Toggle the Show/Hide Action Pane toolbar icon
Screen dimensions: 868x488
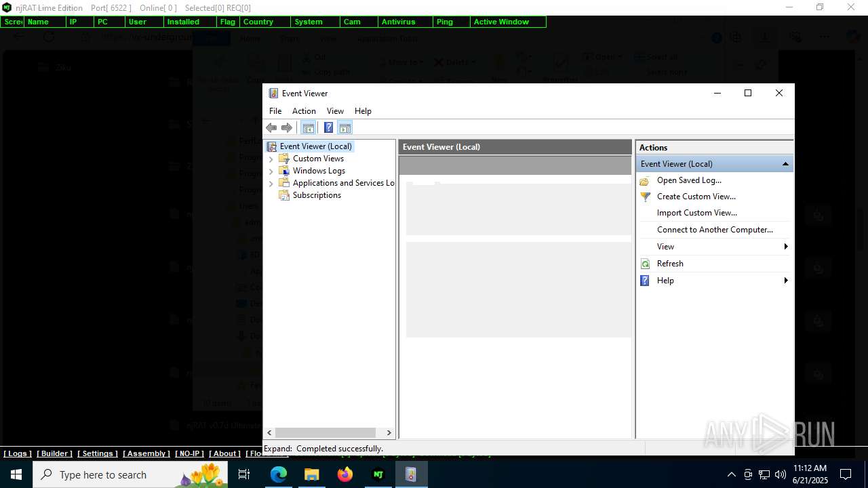(344, 127)
